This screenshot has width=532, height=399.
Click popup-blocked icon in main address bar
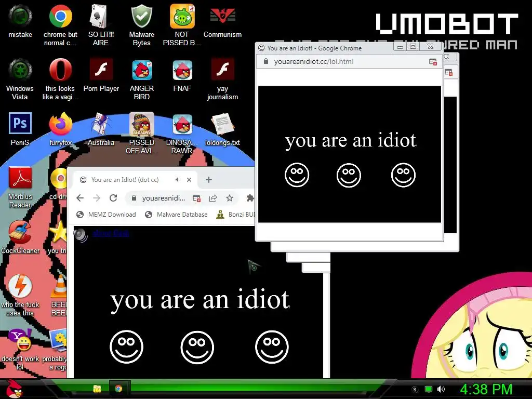(196, 198)
